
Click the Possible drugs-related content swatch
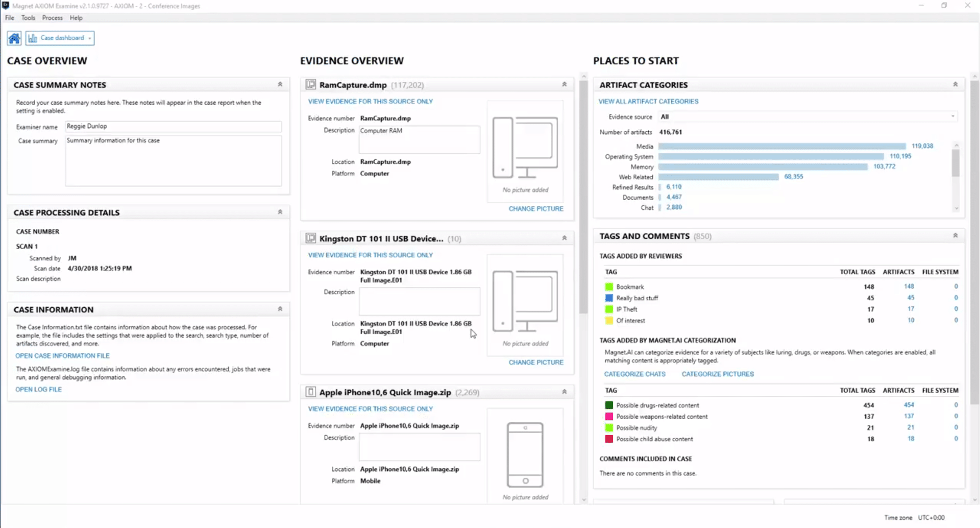[x=609, y=405]
